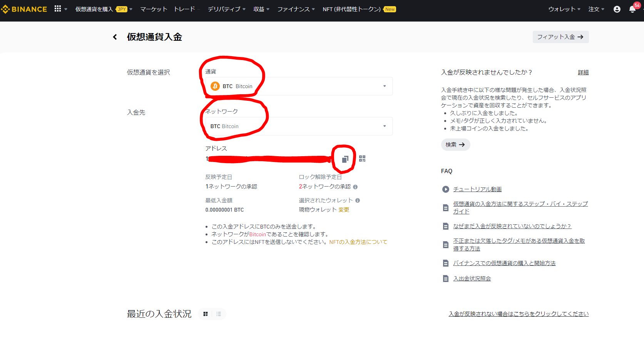Copy the deposit address with copy icon
This screenshot has width=644, height=337.
pos(345,159)
